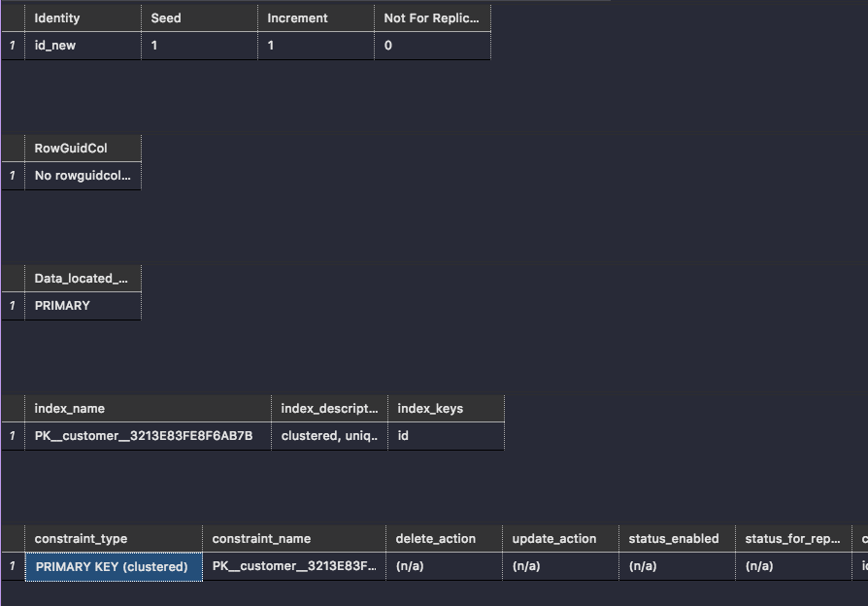Select row 1 of the constraints result grid
Screen dimensions: 868x606
click(x=12, y=566)
